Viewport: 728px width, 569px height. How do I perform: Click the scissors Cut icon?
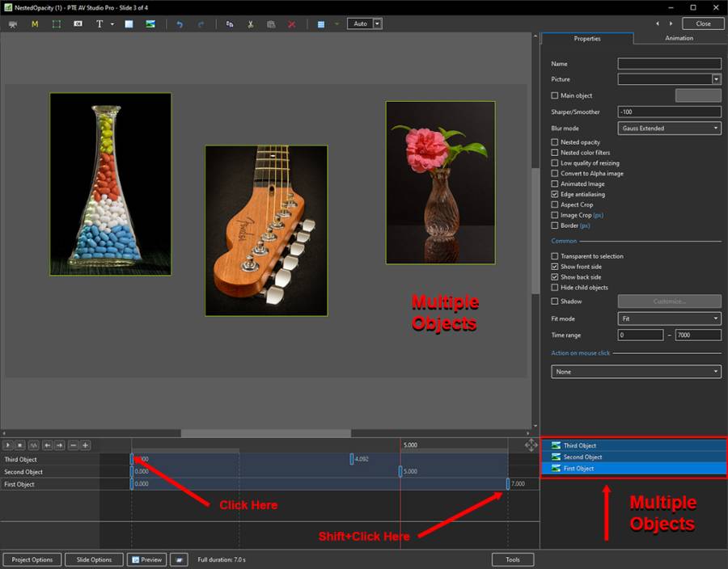pos(251,24)
